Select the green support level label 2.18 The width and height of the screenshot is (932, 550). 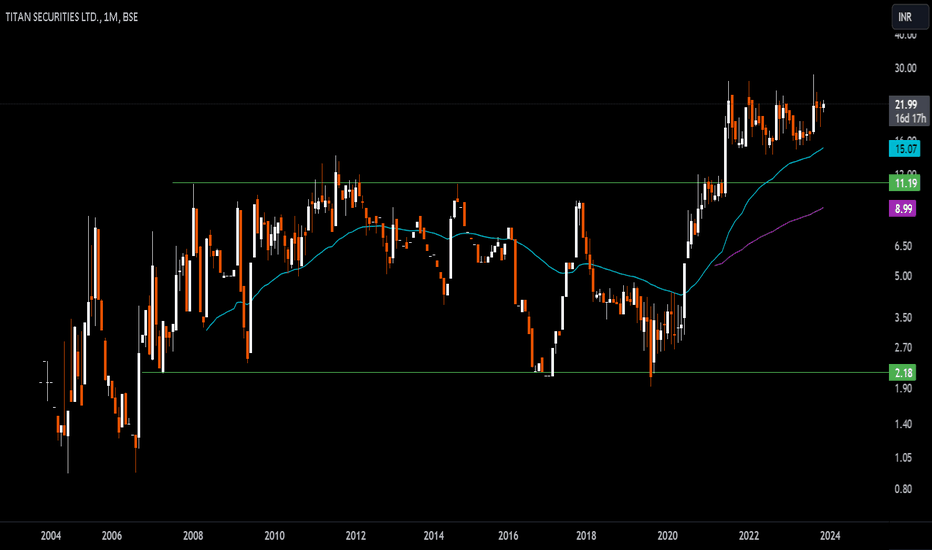click(x=902, y=373)
